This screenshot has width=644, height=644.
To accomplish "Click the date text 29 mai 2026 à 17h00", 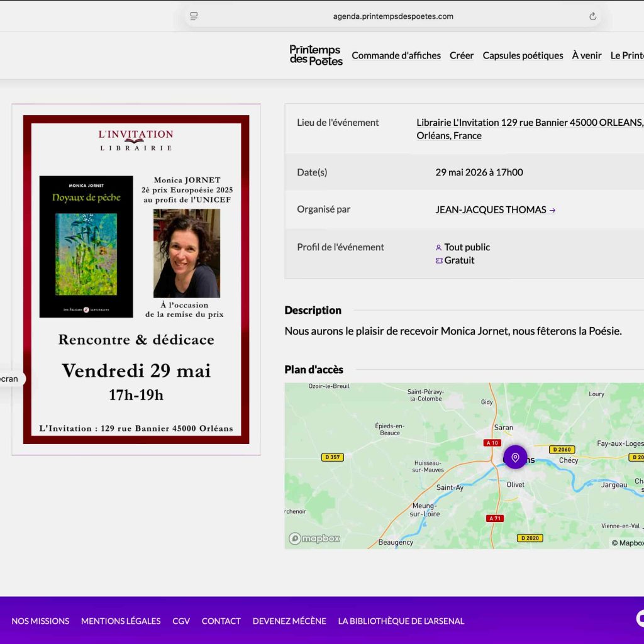I will pos(479,172).
